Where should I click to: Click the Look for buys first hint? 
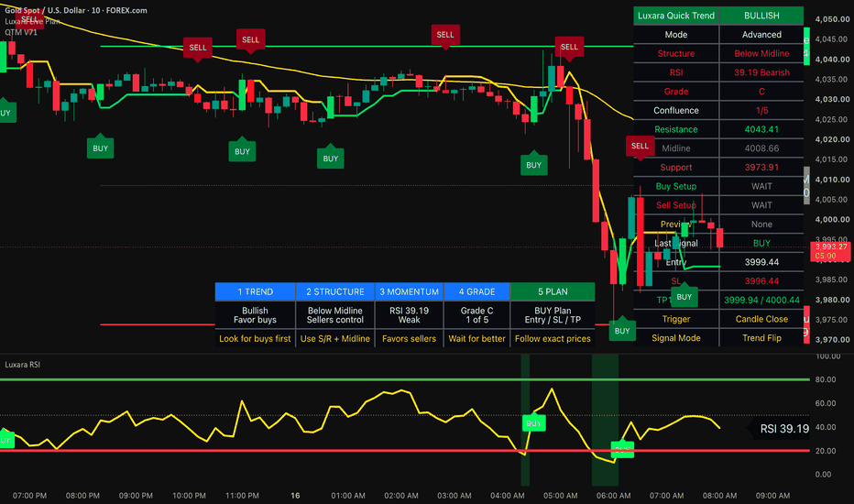(x=255, y=338)
